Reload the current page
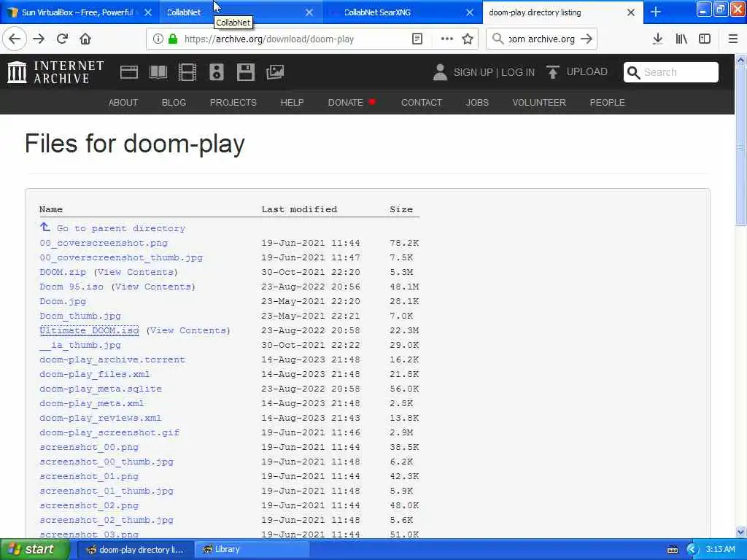The height and width of the screenshot is (560, 747). [x=63, y=39]
